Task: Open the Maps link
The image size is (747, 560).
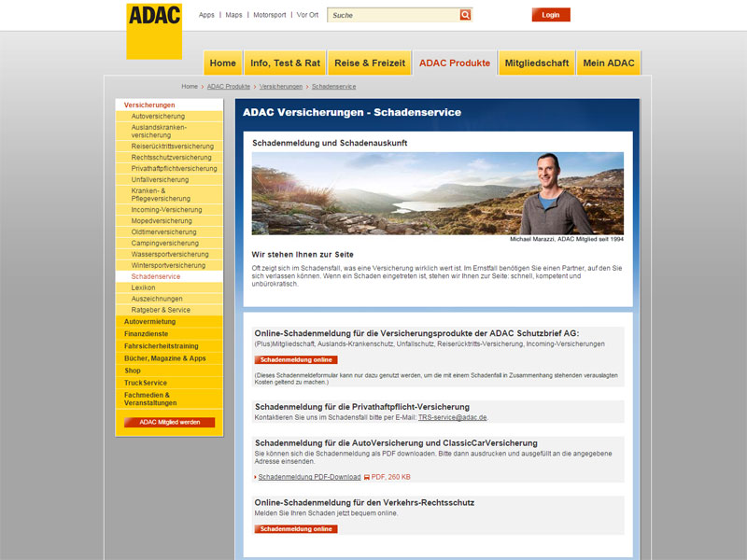Action: click(x=233, y=15)
